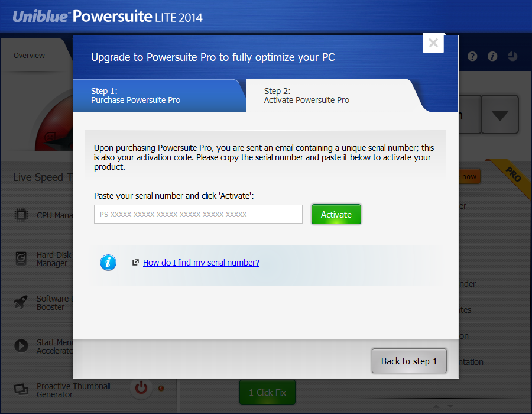Image resolution: width=532 pixels, height=414 pixels.
Task: Click the serial number input field
Action: pyautogui.click(x=198, y=214)
